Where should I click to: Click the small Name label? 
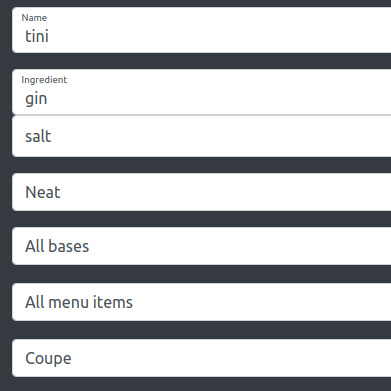pyautogui.click(x=34, y=18)
